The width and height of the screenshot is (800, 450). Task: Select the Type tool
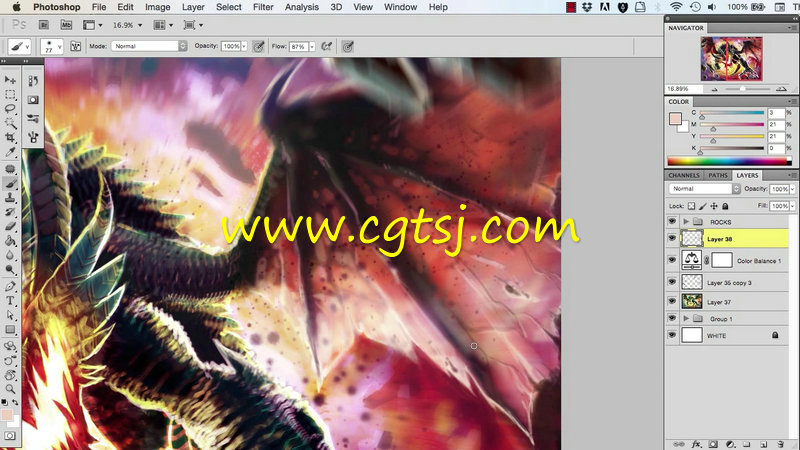click(x=10, y=301)
